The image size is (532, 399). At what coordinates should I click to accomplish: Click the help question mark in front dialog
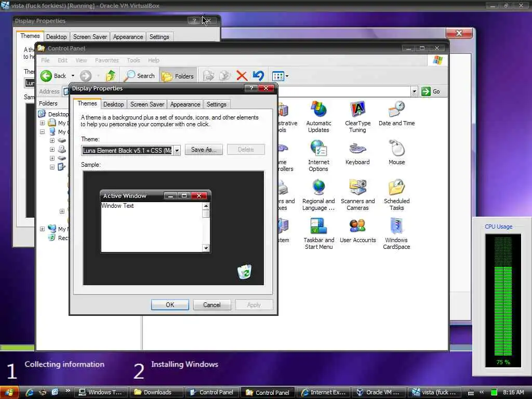coord(251,88)
